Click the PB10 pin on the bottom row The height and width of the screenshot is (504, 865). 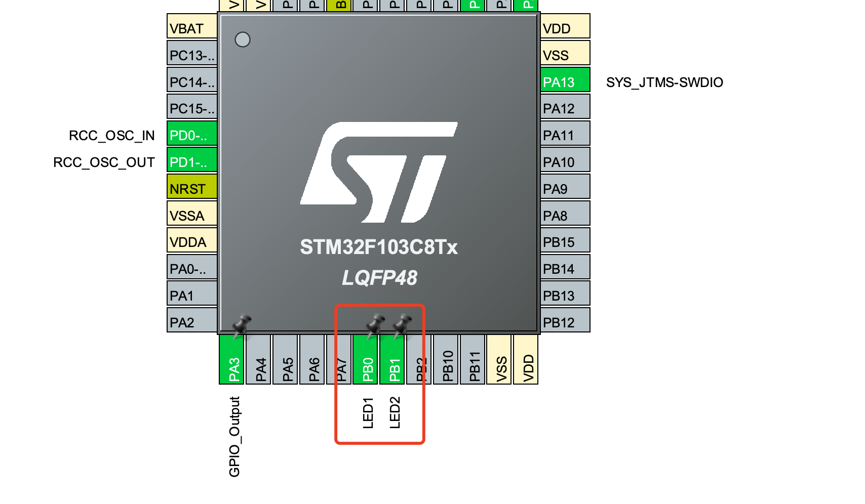pyautogui.click(x=446, y=360)
